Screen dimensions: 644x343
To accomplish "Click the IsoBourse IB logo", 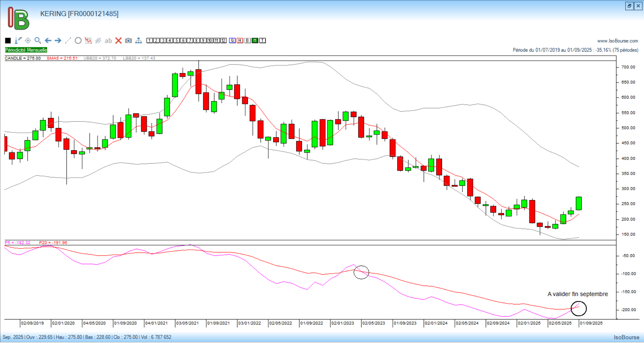I will click(18, 18).
